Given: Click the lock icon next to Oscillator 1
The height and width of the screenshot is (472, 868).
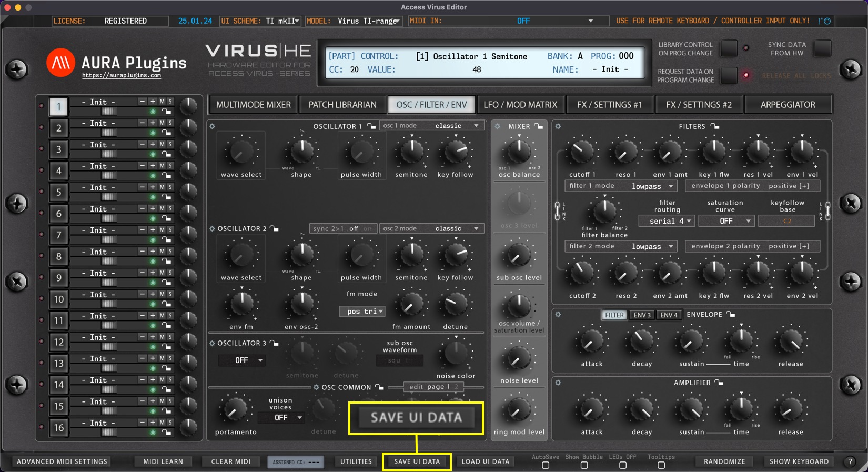Looking at the screenshot, I should coord(371,126).
